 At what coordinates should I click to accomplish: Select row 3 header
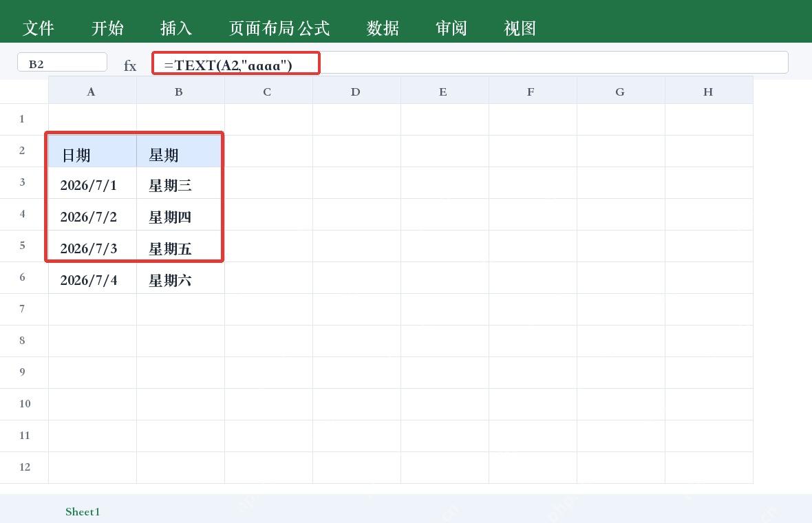pos(24,182)
